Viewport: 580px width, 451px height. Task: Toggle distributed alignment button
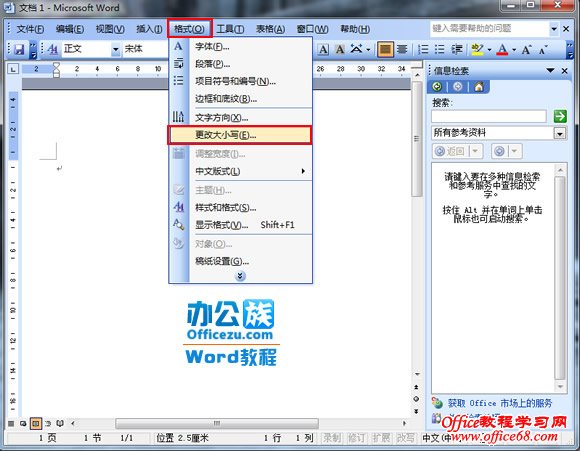(x=402, y=49)
